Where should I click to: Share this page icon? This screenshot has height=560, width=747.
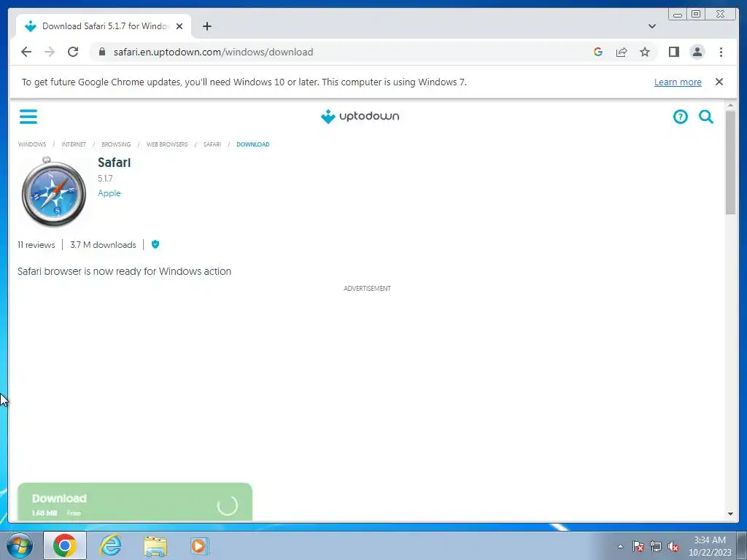(x=622, y=52)
